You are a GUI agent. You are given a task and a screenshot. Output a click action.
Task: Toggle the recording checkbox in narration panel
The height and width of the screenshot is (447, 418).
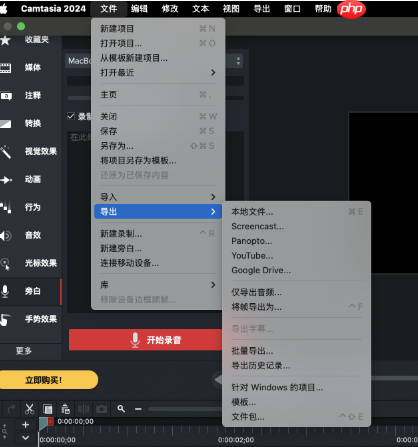coord(71,116)
